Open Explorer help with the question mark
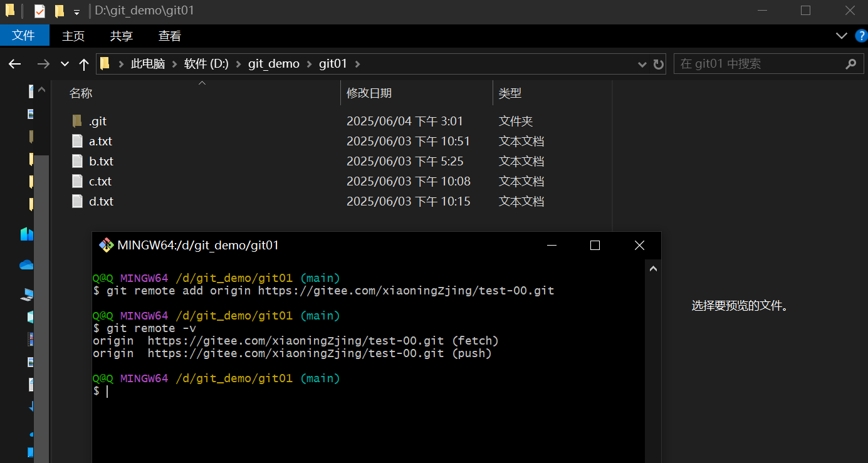This screenshot has width=868, height=463. [x=860, y=36]
